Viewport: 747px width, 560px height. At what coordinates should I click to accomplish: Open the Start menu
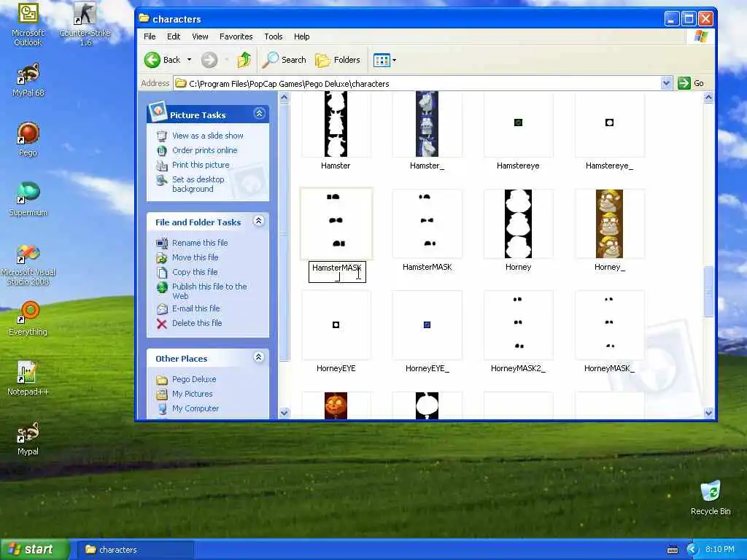tap(35, 550)
